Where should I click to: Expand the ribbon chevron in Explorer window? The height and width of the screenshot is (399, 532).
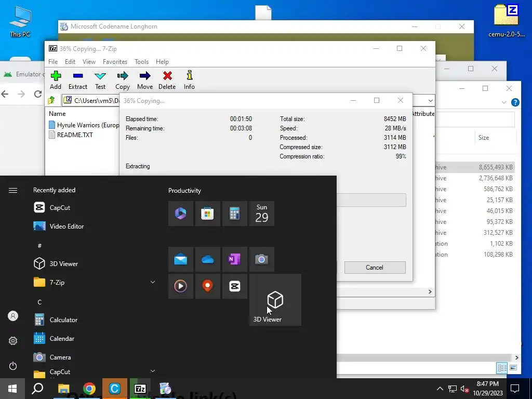pyautogui.click(x=504, y=102)
